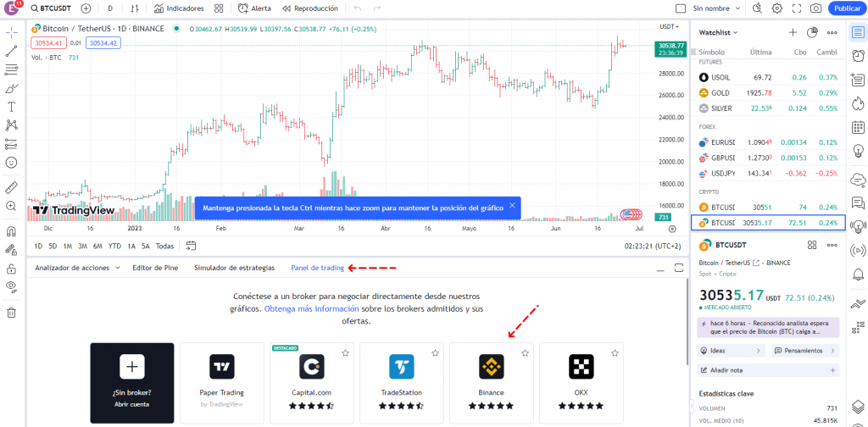Screen dimensions: 868x427
Task: Click the ¿Sin broker? Abrir cuenta card
Action: click(132, 383)
